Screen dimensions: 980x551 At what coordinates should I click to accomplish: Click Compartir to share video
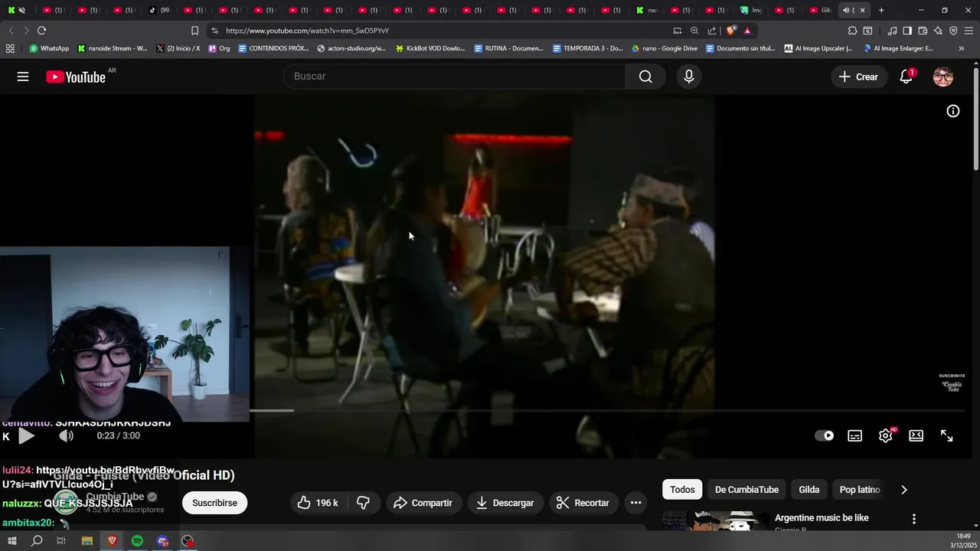pos(423,503)
